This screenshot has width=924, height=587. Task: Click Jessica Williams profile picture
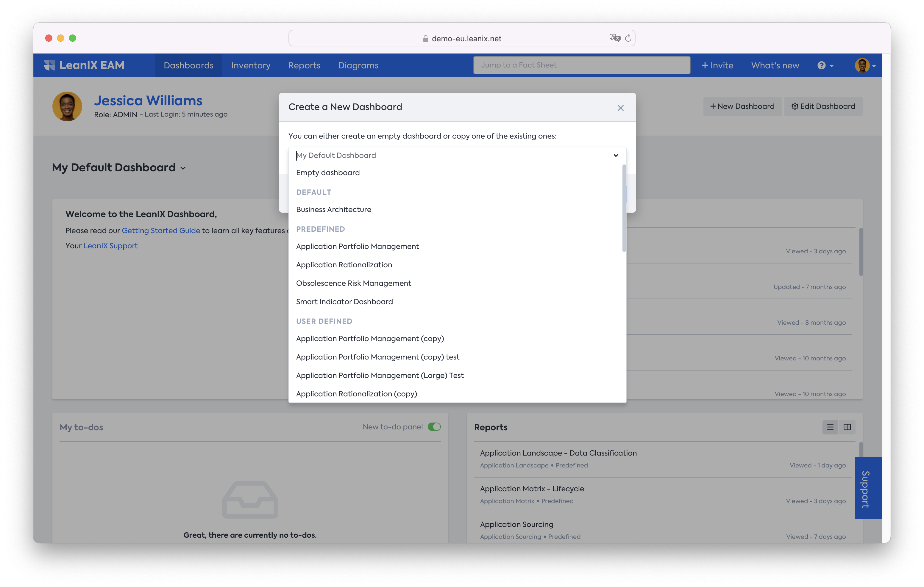(x=67, y=106)
